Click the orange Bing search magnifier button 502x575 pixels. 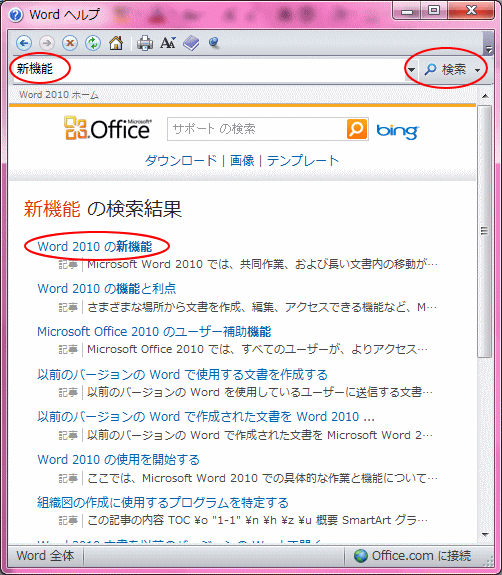(x=356, y=129)
